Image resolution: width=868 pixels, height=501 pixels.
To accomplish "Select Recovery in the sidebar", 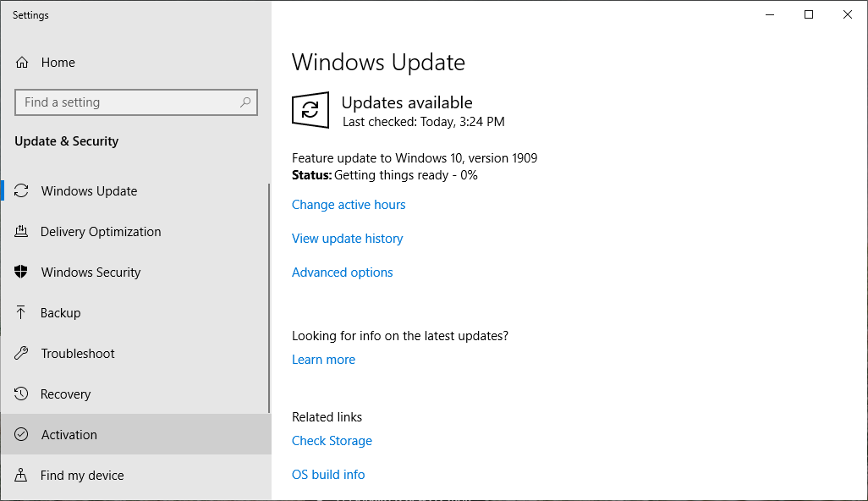I will coord(135,394).
